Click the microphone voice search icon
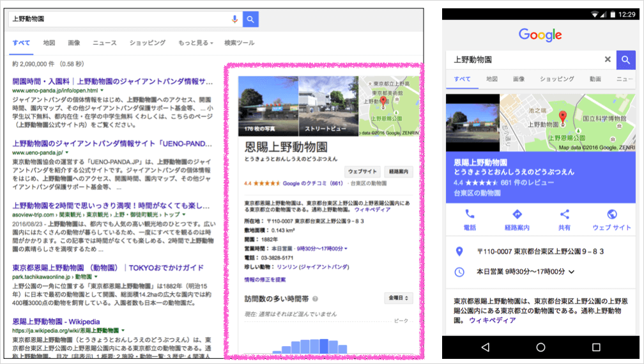The height and width of the screenshot is (364, 644). [x=234, y=19]
